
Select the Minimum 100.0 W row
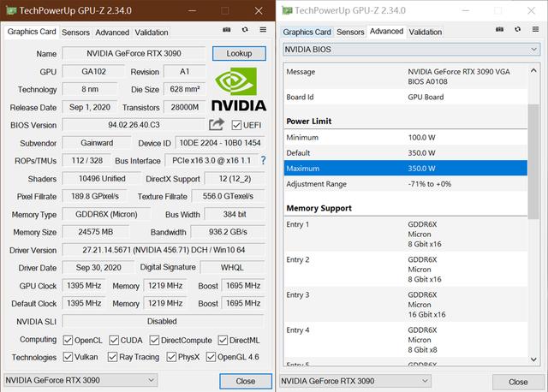(405, 137)
